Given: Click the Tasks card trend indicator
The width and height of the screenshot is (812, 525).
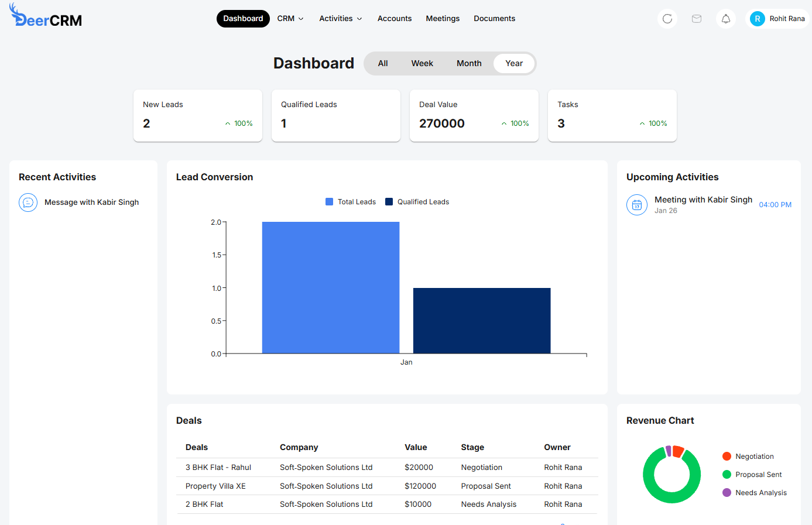Looking at the screenshot, I should pos(642,123).
